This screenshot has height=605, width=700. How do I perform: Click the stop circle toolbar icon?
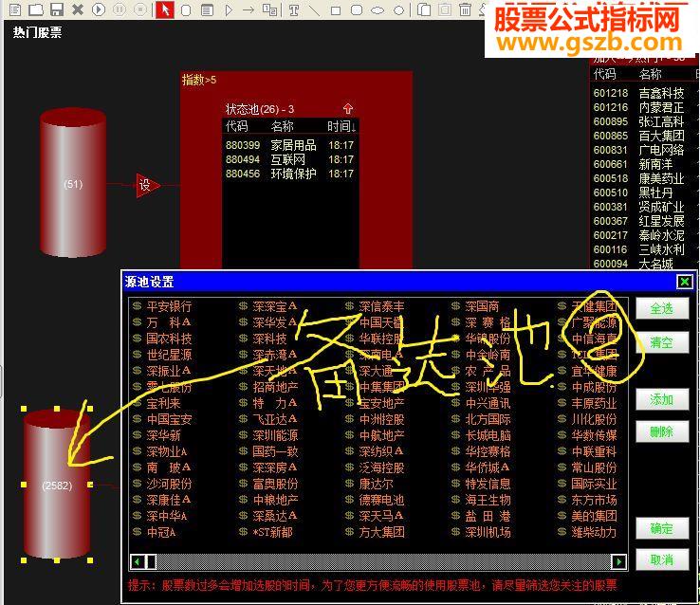pos(140,9)
